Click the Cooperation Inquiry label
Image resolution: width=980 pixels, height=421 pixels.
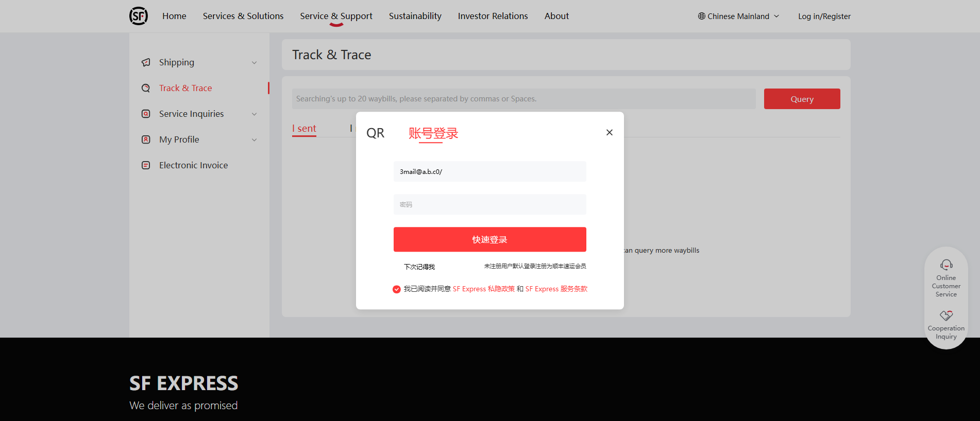tap(946, 332)
